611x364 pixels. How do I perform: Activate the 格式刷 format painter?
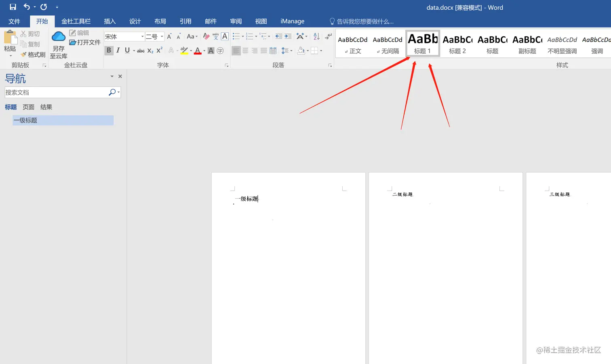point(33,55)
